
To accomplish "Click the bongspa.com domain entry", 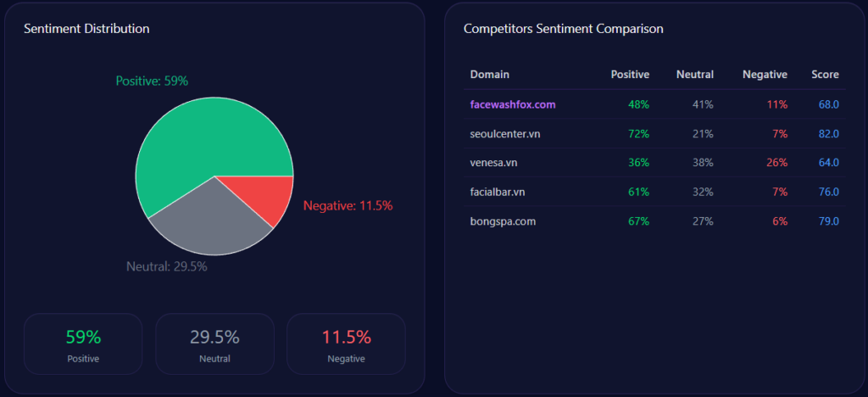I will [x=503, y=221].
